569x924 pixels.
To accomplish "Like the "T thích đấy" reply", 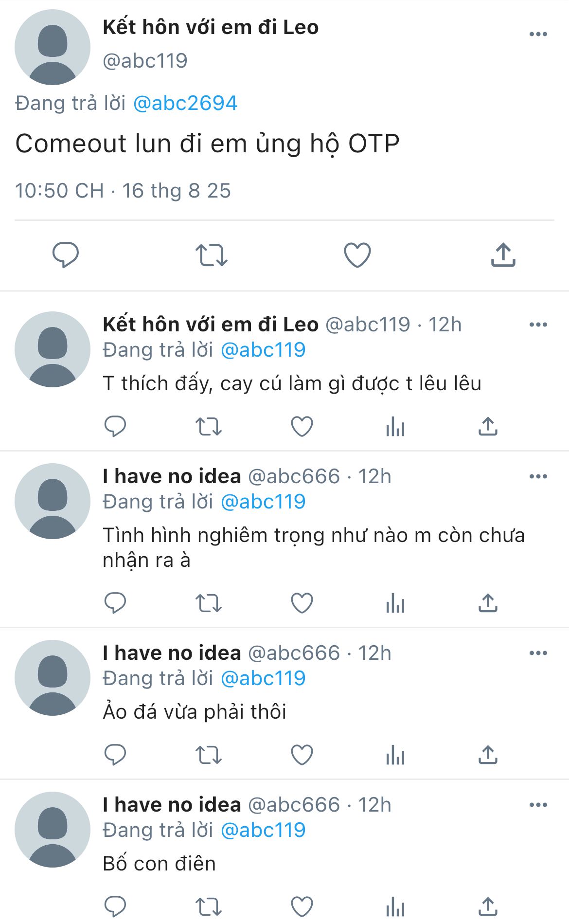I will 302,427.
